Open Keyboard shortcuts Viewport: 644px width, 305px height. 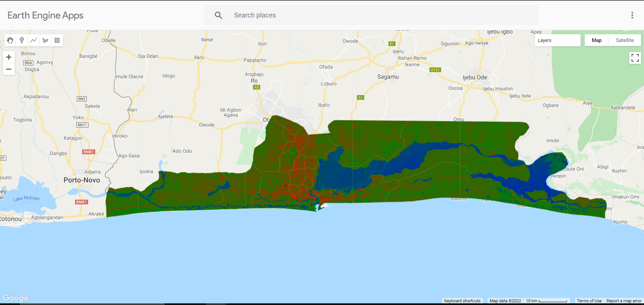click(x=462, y=301)
